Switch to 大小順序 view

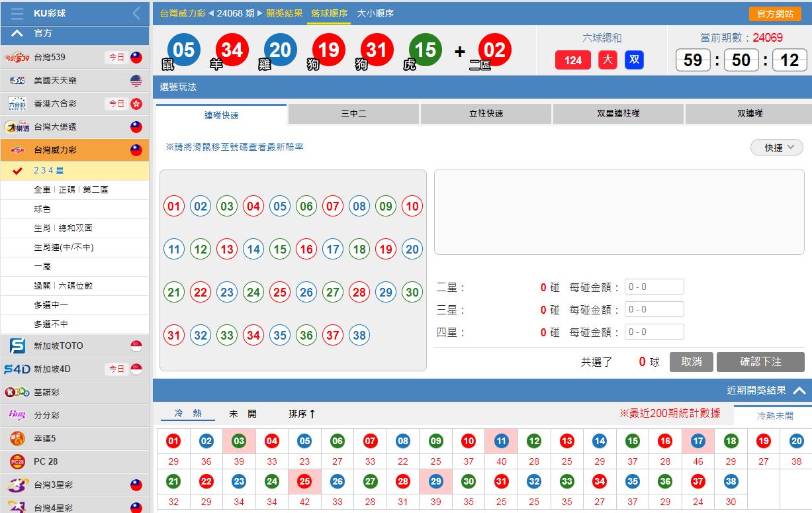pos(375,13)
